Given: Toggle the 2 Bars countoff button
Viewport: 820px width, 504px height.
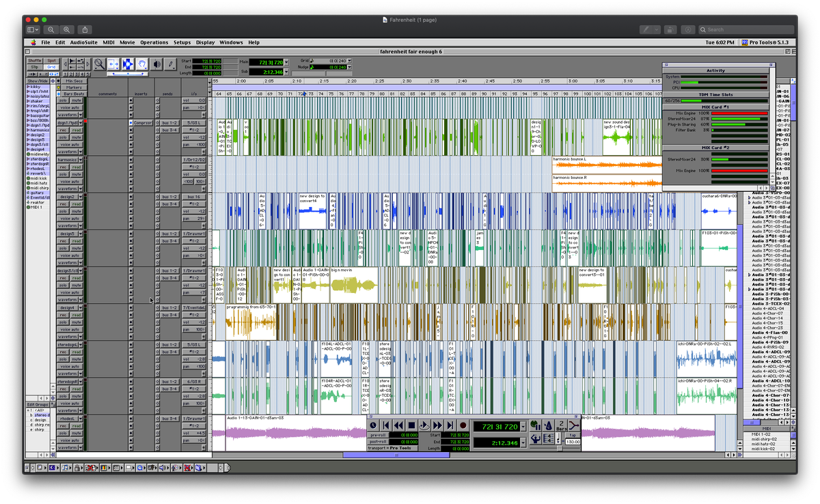Looking at the screenshot, I should (562, 425).
